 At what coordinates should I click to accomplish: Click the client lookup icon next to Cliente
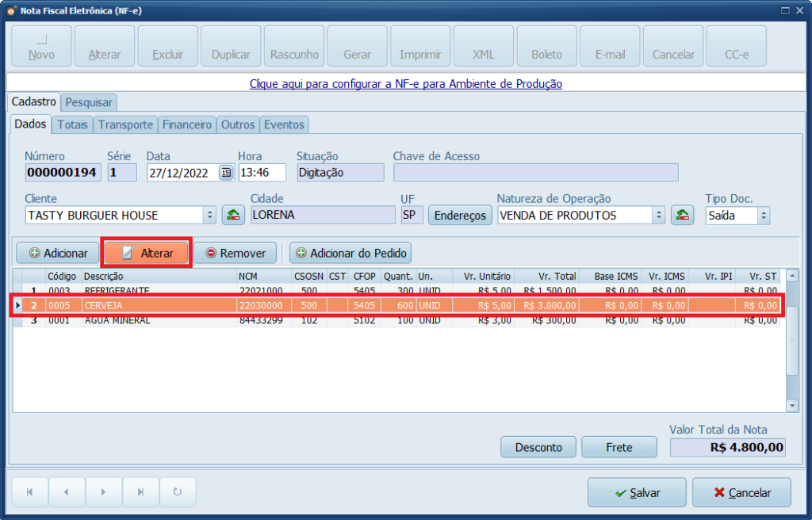coord(233,215)
